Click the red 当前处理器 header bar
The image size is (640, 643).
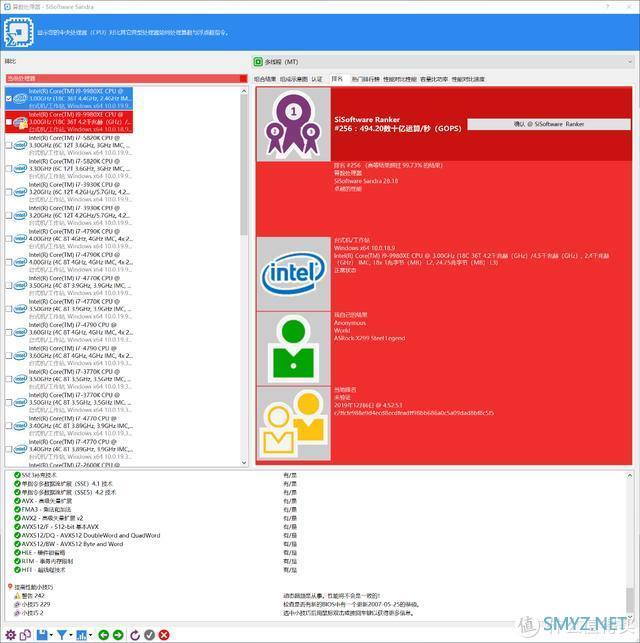[x=126, y=78]
